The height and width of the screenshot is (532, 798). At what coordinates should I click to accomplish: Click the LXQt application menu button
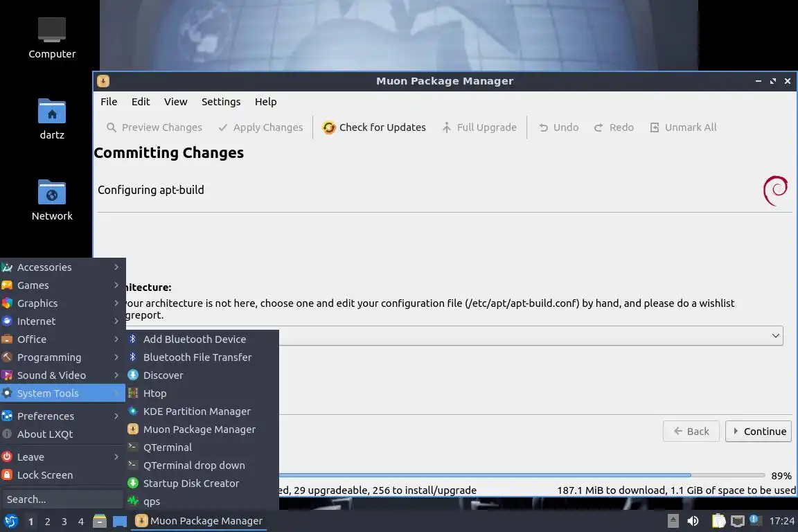[x=10, y=521]
